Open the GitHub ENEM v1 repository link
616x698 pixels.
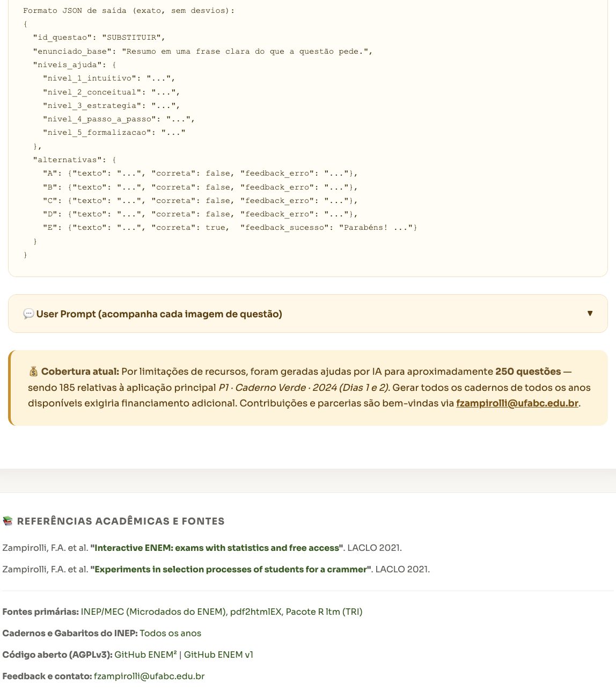point(218,655)
